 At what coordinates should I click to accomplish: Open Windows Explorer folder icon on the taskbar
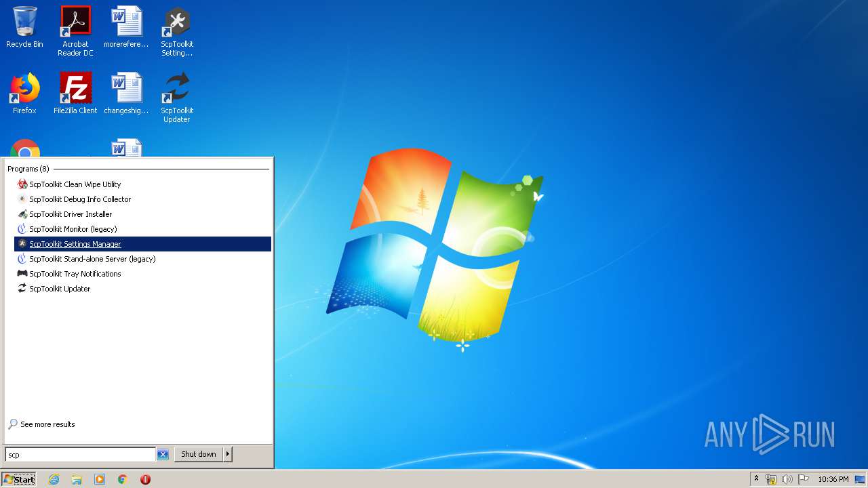click(77, 479)
